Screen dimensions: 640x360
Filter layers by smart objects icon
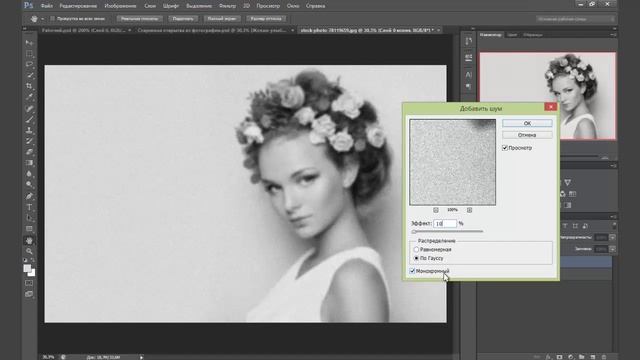[585, 226]
